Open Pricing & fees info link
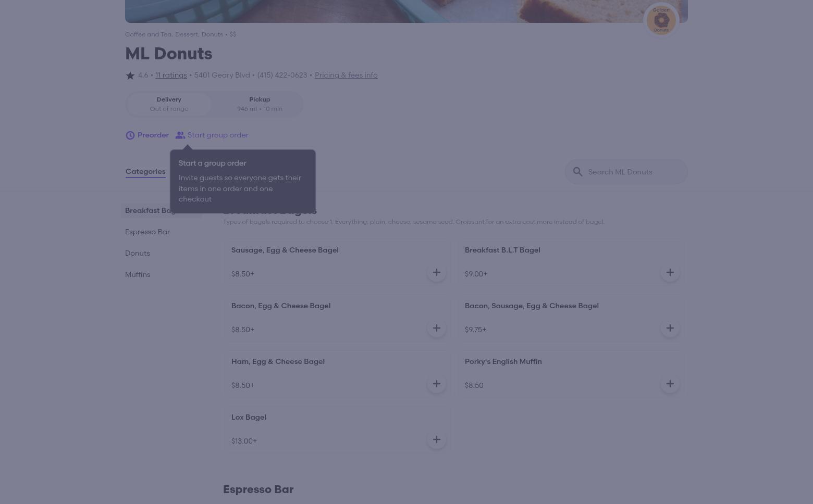Image resolution: width=813 pixels, height=504 pixels. 346,75
